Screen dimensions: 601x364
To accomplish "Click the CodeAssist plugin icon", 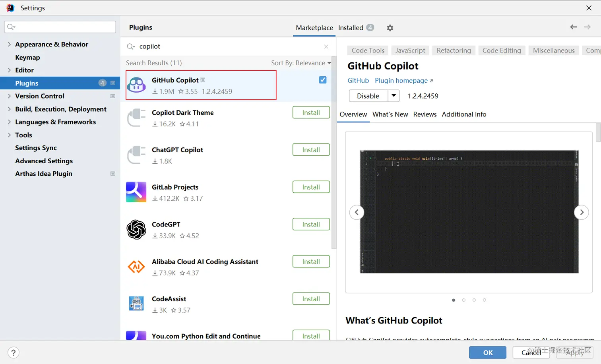I will click(x=136, y=304).
